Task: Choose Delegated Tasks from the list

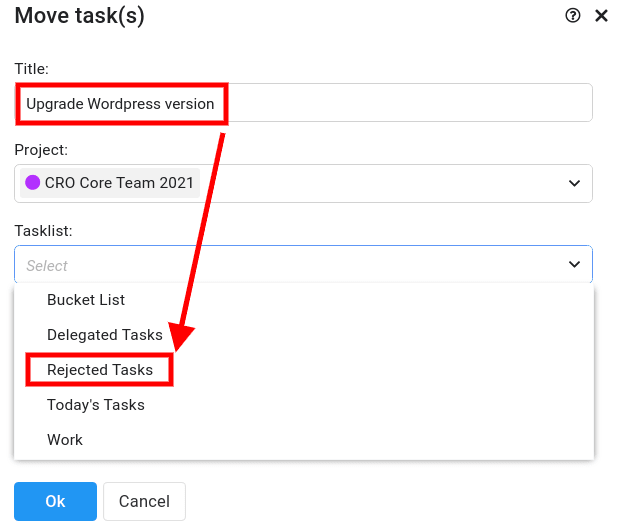Action: coord(105,335)
